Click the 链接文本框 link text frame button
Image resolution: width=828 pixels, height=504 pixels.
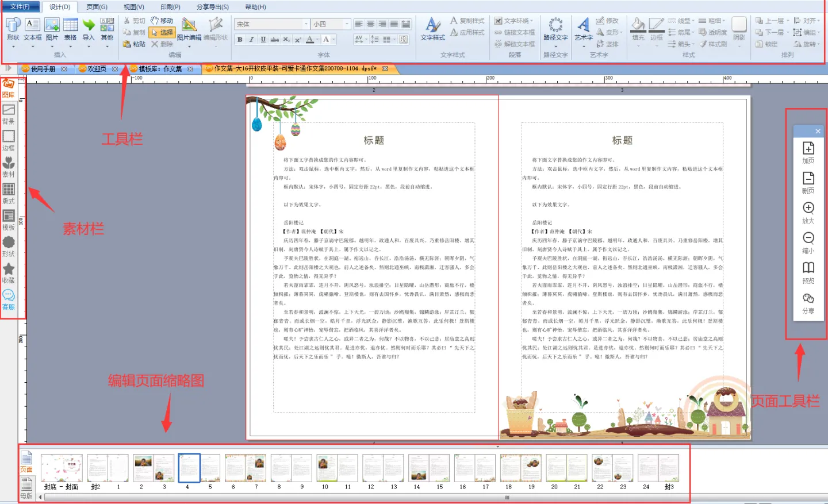pyautogui.click(x=515, y=33)
